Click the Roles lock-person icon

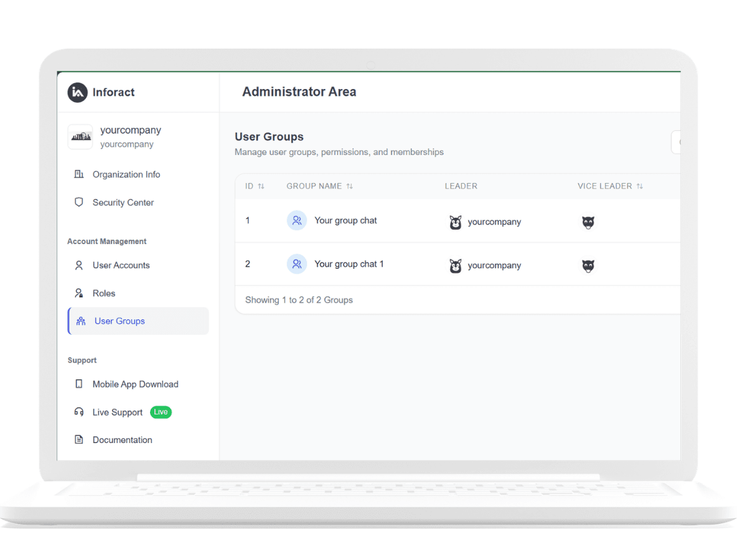pyautogui.click(x=79, y=293)
